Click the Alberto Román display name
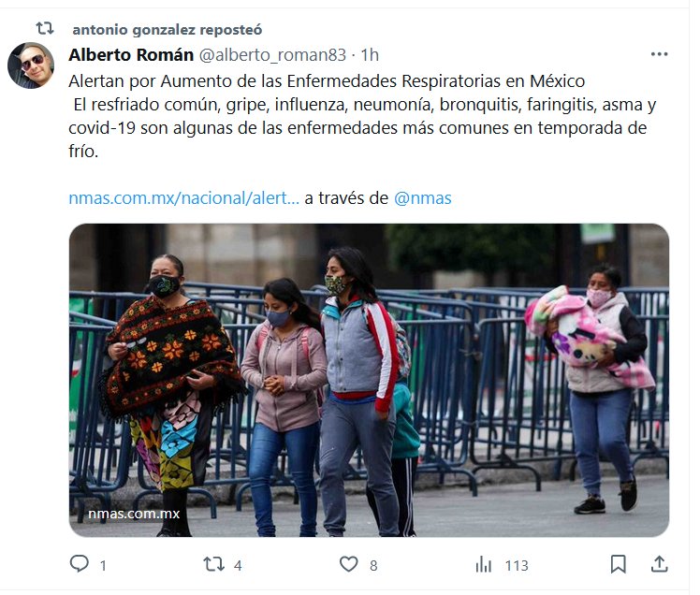Viewport: 700px width, 595px height. 131,55
